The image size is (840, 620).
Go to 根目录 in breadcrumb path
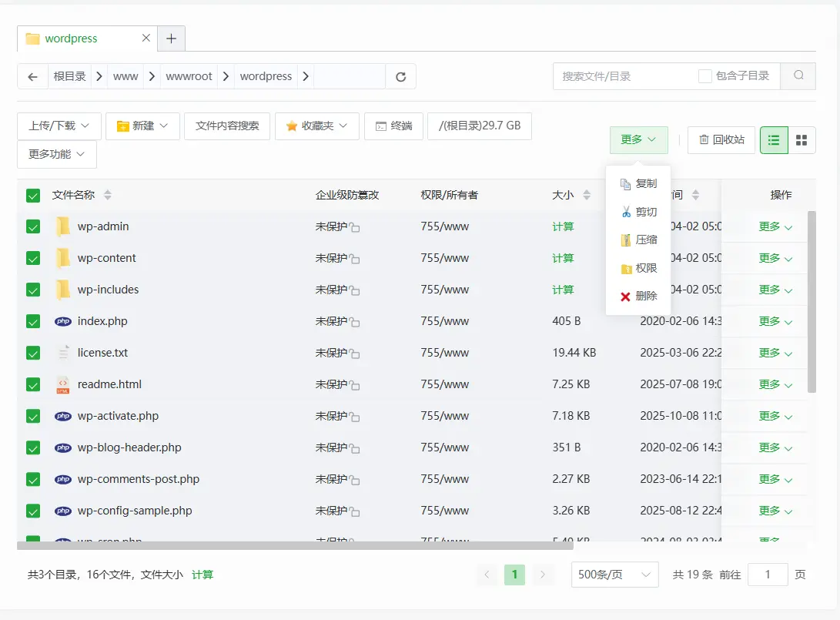click(69, 76)
